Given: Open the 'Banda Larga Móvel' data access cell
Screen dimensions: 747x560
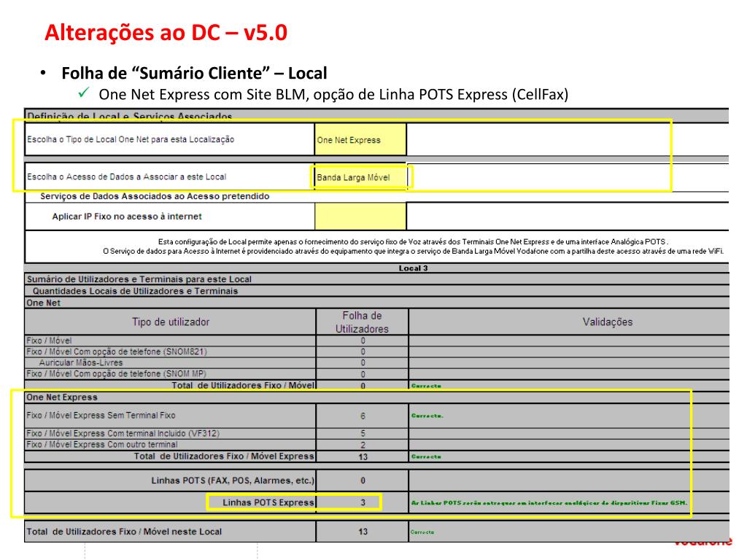Looking at the screenshot, I should [x=360, y=177].
